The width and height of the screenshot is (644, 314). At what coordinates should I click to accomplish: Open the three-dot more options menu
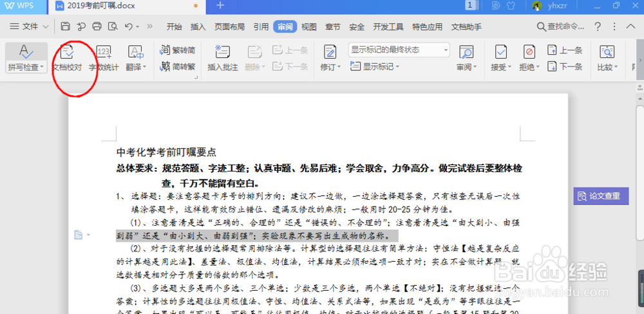click(x=614, y=26)
